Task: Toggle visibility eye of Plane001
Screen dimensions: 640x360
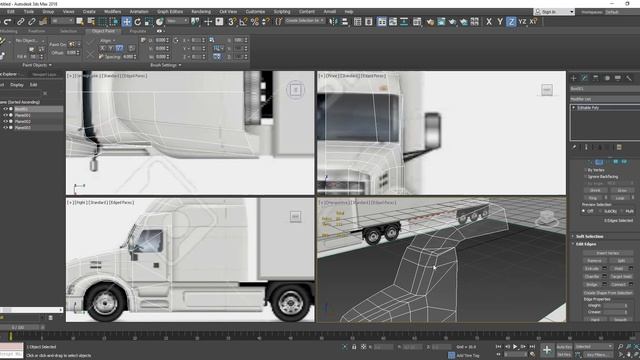Action: [x=5, y=116]
